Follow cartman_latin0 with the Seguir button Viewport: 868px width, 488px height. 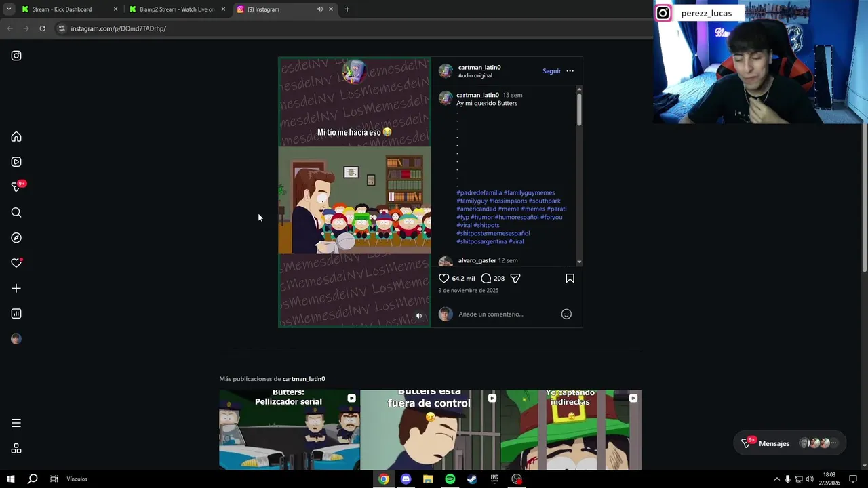551,71
